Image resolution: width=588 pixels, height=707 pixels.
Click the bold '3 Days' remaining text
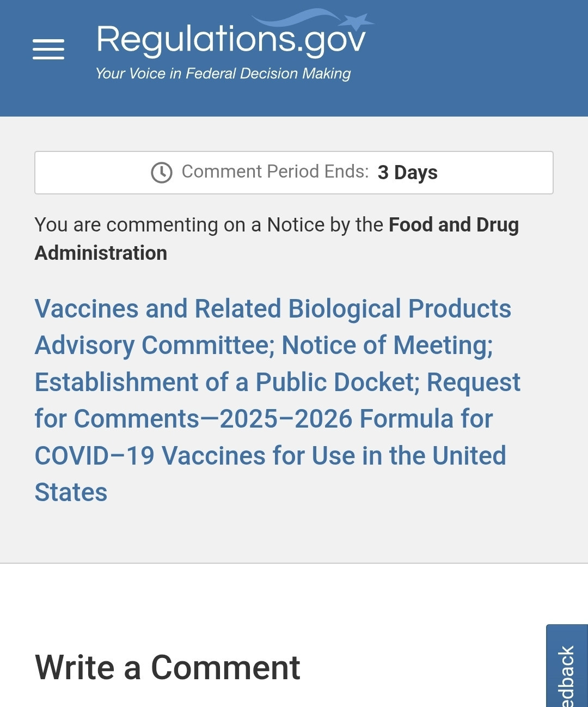coord(408,172)
